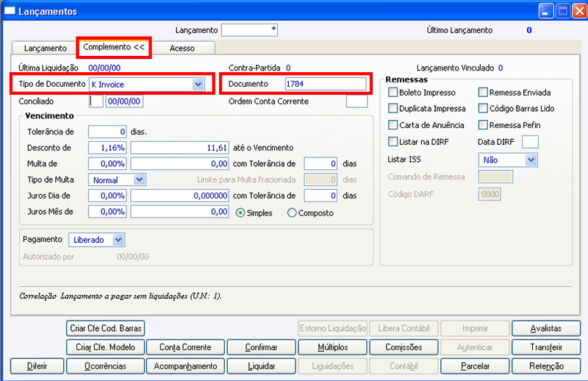Click the Tolerância de dias field
The width and height of the screenshot is (588, 381).
(107, 132)
